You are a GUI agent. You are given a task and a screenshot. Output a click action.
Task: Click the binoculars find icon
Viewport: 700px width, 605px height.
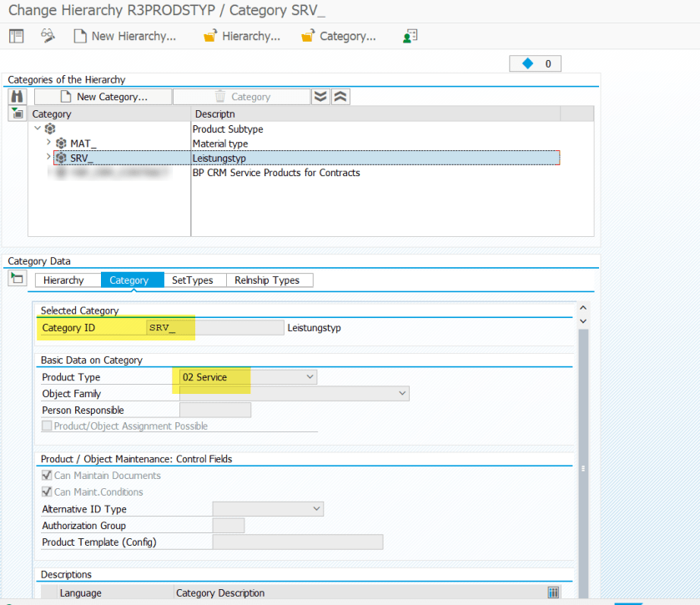tap(17, 97)
